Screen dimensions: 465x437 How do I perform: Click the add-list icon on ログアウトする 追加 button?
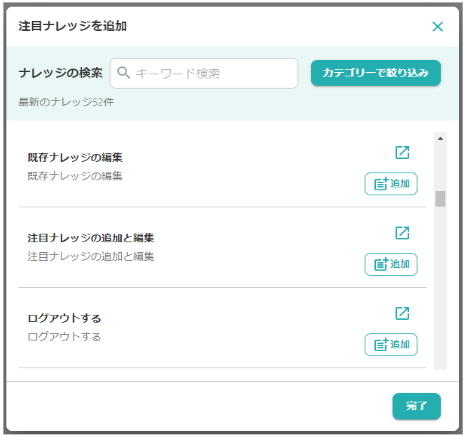pyautogui.click(x=381, y=344)
